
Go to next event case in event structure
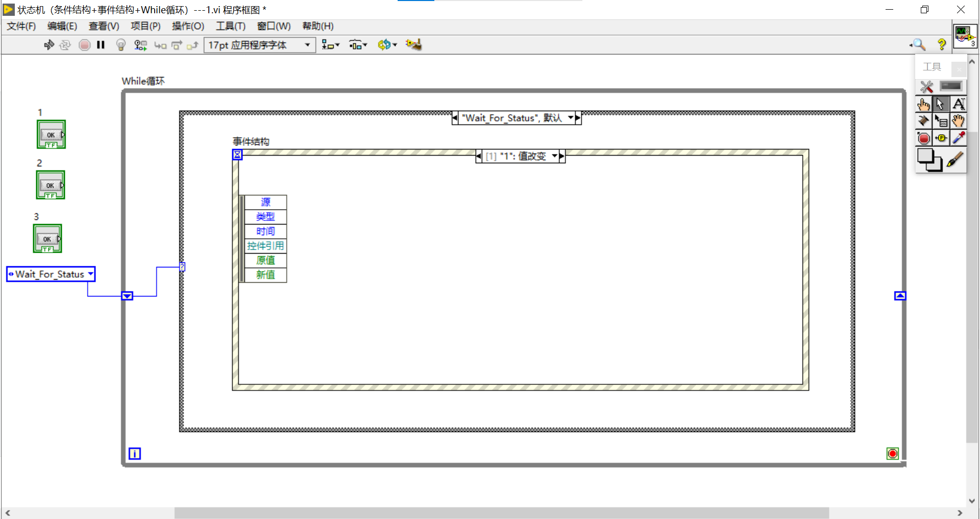pos(562,156)
